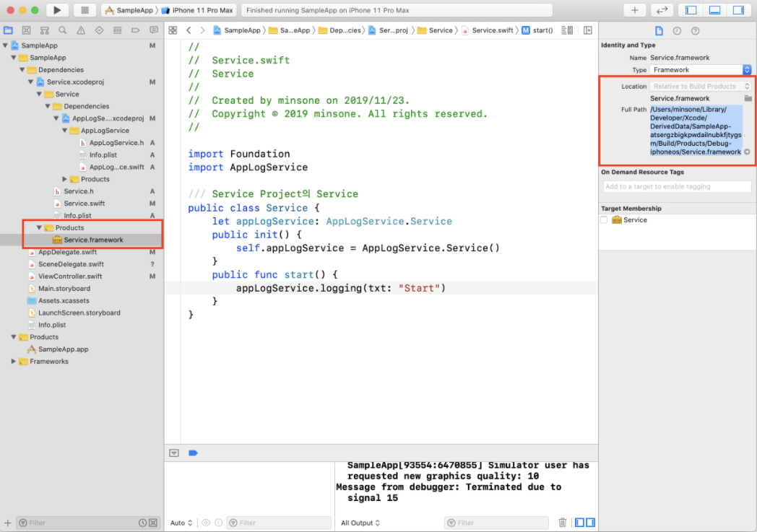This screenshot has width=757, height=532.
Task: Open the Debug navigator
Action: tap(117, 30)
